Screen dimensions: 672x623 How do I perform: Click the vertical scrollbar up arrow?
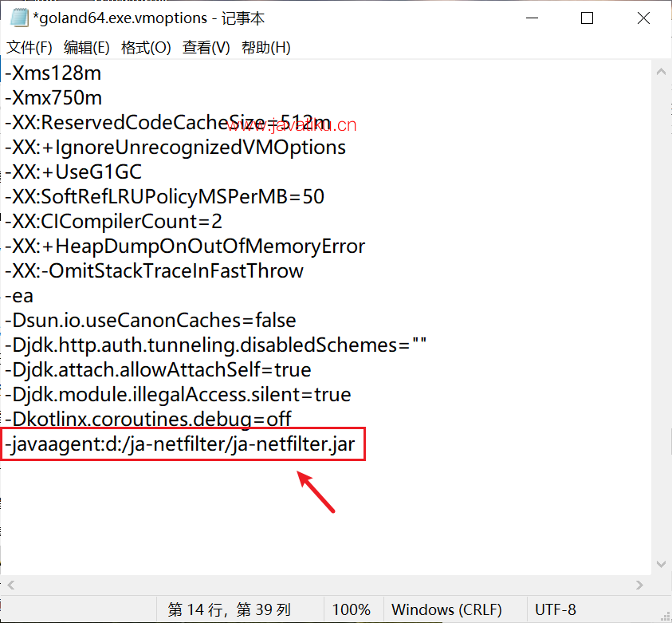[x=661, y=72]
